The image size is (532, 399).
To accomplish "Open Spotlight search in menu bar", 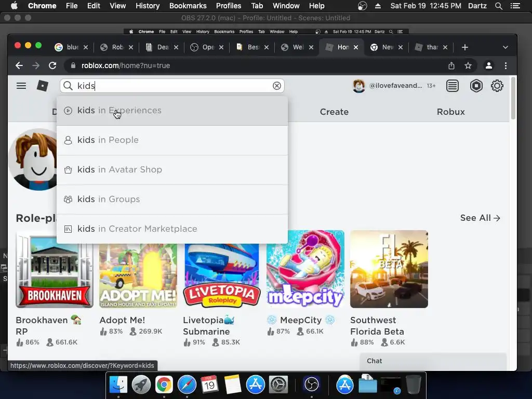I will [x=498, y=6].
